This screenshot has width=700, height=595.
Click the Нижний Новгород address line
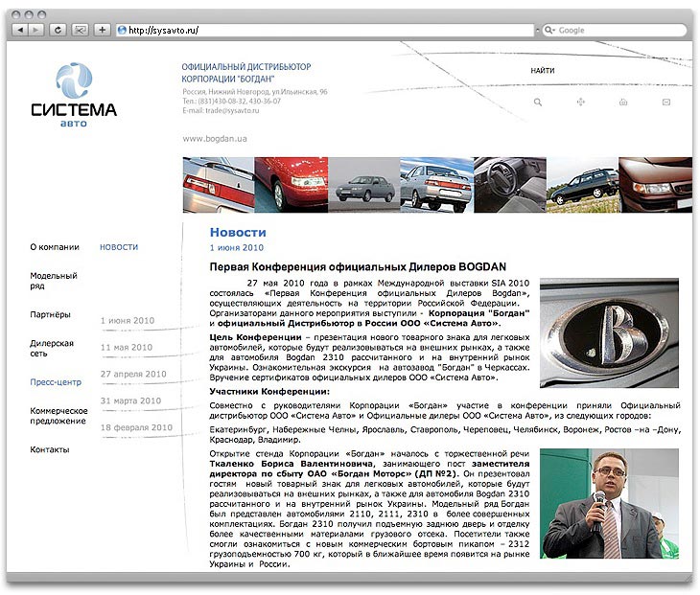[254, 92]
